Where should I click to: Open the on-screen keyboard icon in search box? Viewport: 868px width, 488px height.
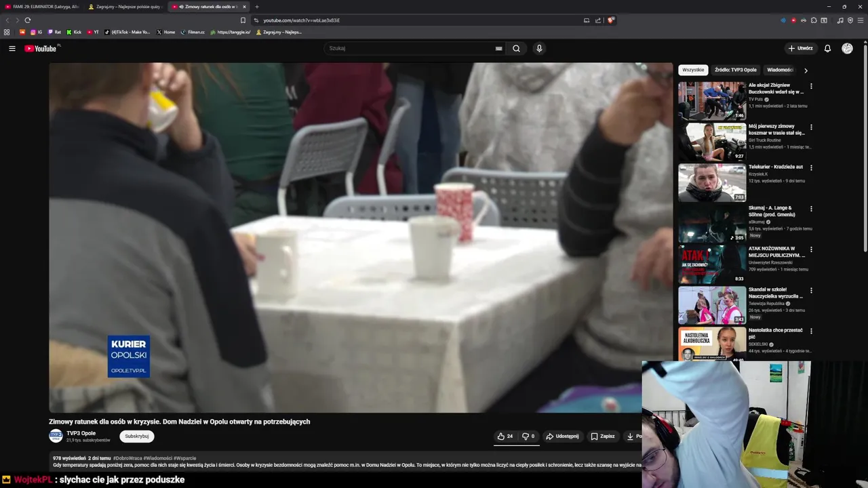(499, 48)
